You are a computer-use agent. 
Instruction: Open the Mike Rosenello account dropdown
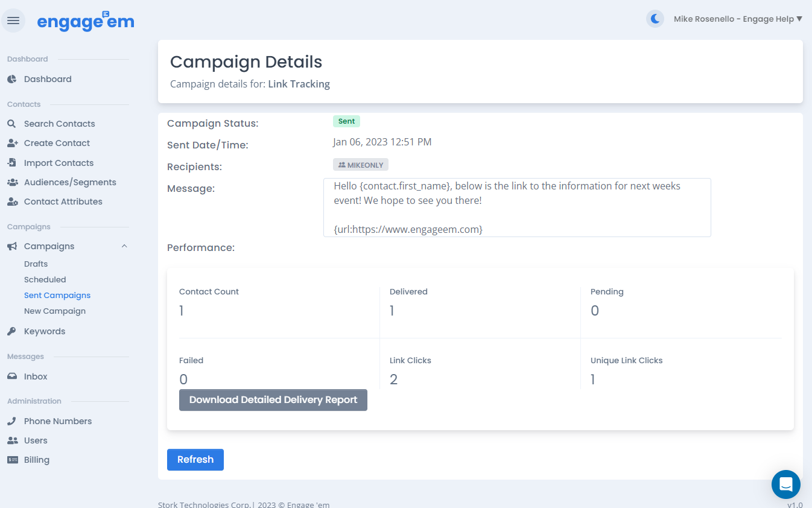click(x=737, y=19)
